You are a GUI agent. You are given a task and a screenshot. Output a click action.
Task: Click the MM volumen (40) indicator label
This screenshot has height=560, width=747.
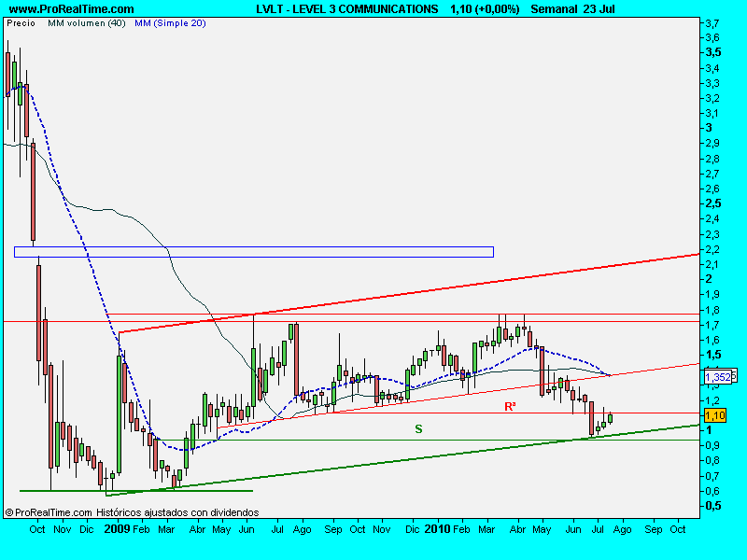86,22
